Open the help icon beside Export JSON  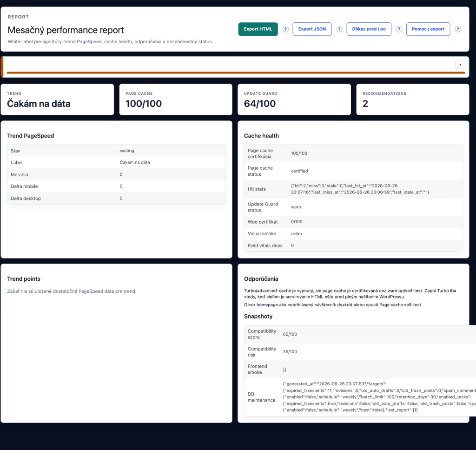click(339, 29)
